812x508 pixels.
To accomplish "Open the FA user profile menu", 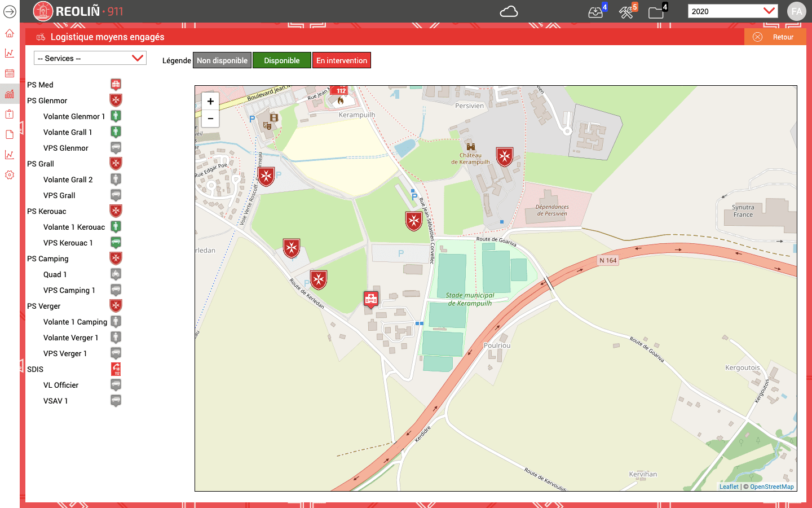I will tap(797, 11).
